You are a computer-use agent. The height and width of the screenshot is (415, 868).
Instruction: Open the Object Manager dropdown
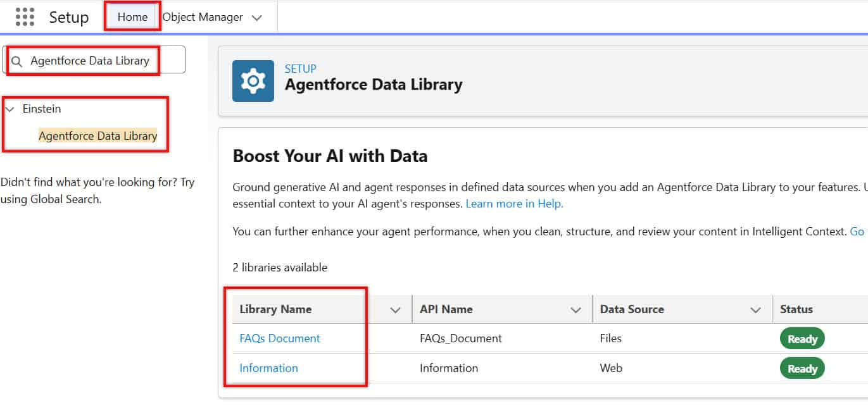coord(257,18)
